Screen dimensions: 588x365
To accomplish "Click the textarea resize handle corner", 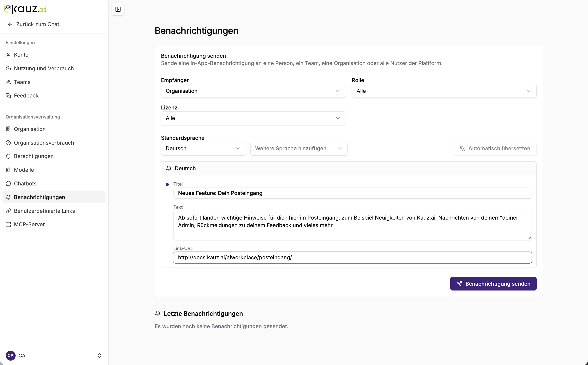I will tap(529, 237).
